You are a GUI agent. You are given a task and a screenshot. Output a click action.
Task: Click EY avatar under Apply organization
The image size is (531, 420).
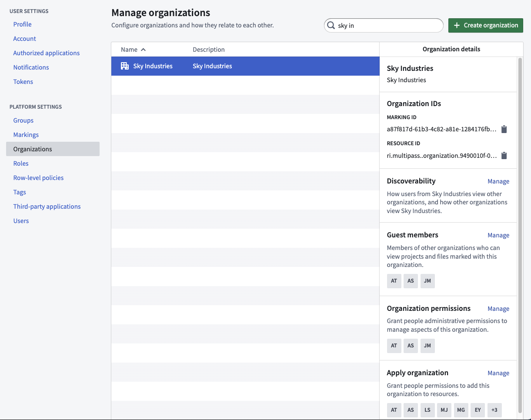(478, 410)
